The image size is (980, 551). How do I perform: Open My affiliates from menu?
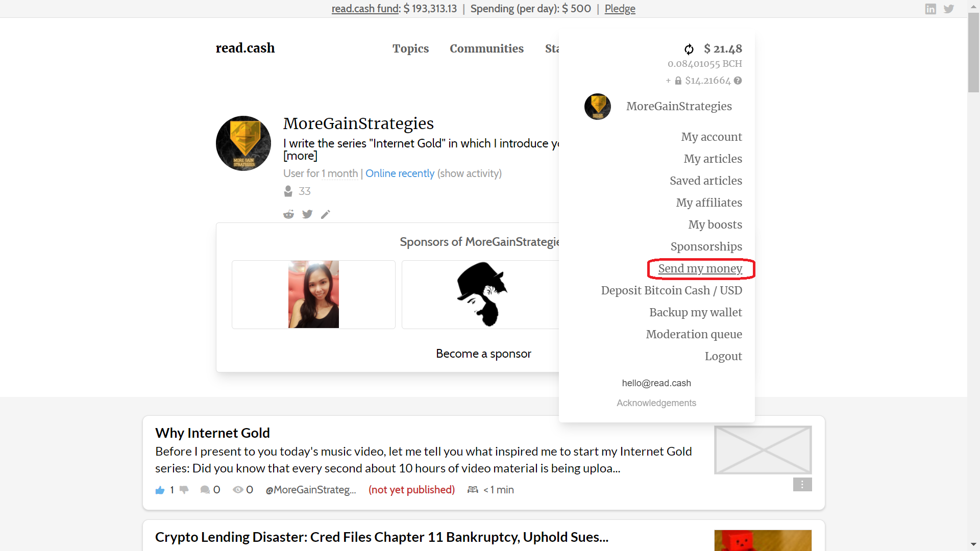709,203
